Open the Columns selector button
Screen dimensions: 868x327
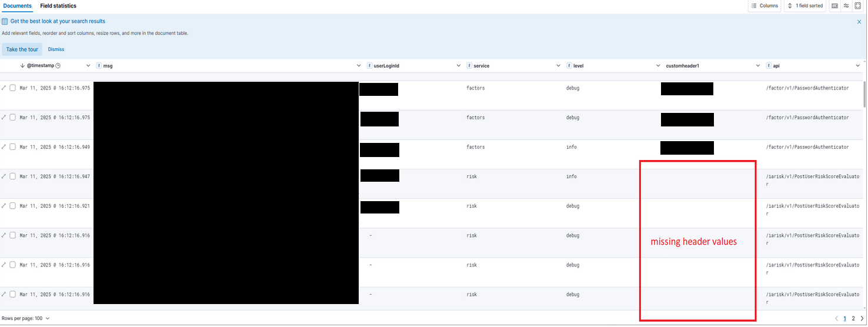[x=765, y=6]
